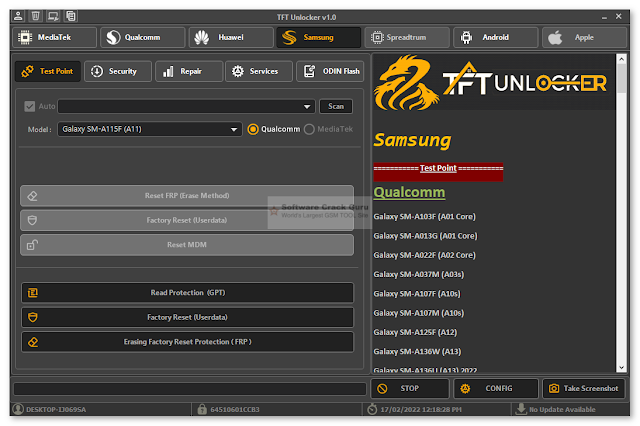Click the Samsung heading in help panel

pos(412,140)
